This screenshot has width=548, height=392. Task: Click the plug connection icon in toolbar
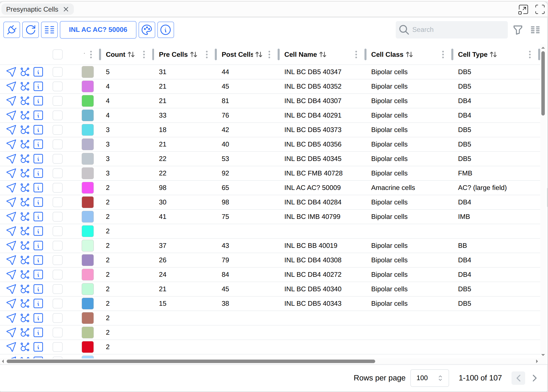pyautogui.click(x=12, y=30)
